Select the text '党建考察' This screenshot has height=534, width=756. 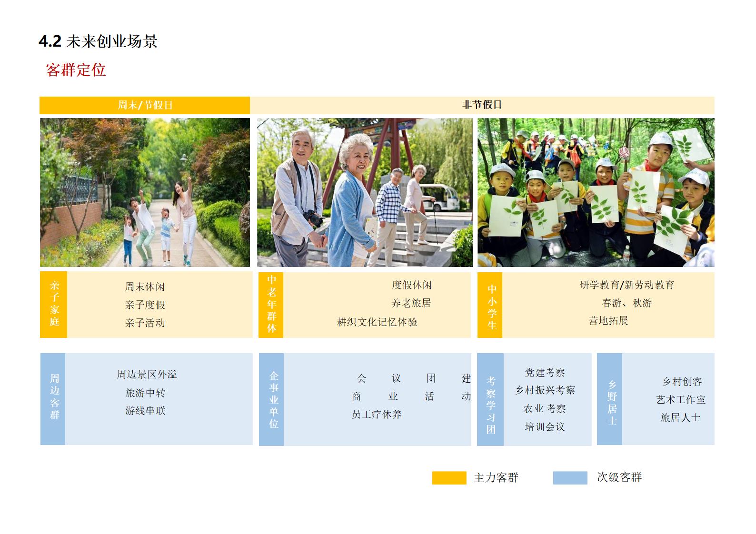tap(545, 373)
